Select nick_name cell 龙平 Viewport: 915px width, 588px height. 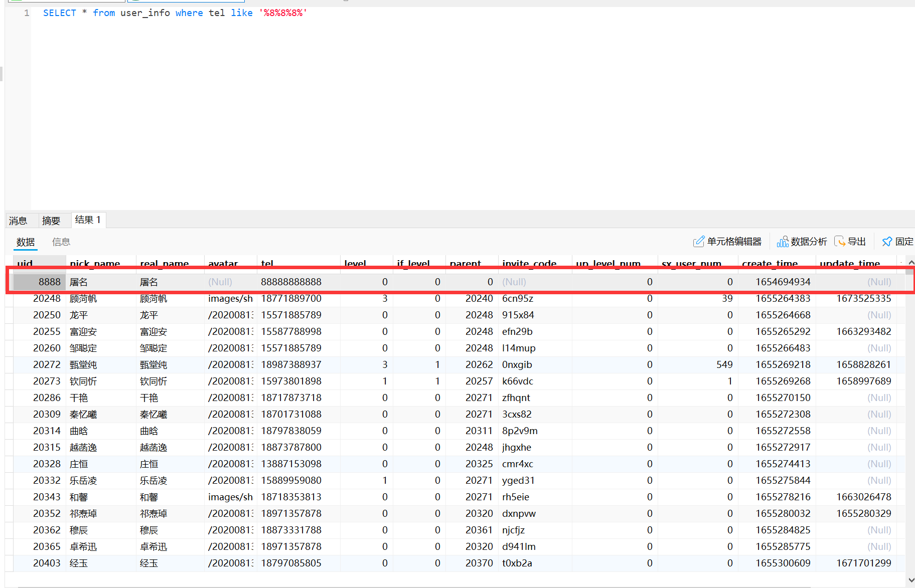pos(101,315)
